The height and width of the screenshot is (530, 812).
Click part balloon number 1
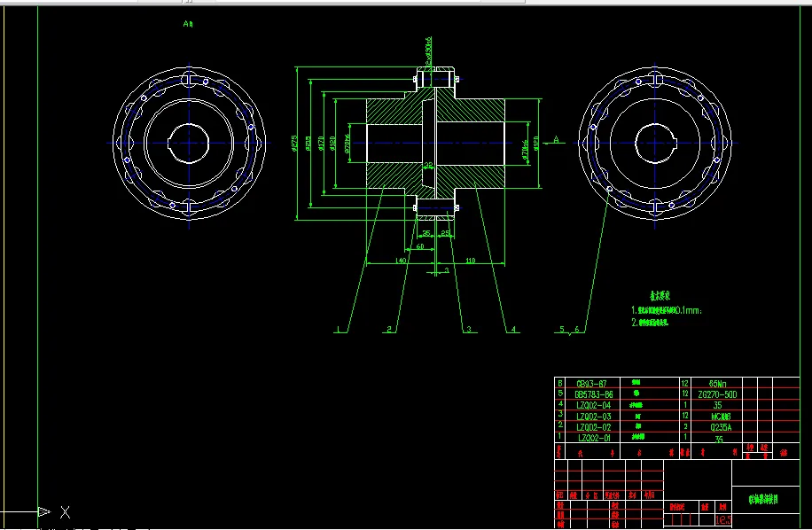338,329
